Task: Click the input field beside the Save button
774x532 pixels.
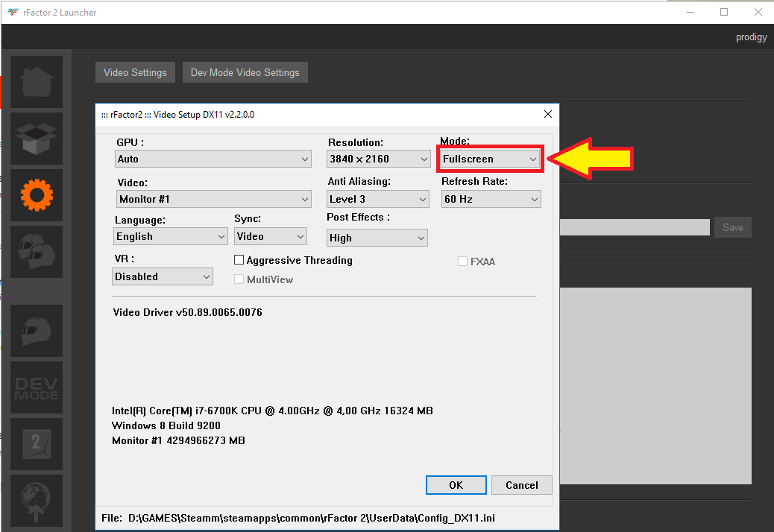Action: tap(635, 227)
